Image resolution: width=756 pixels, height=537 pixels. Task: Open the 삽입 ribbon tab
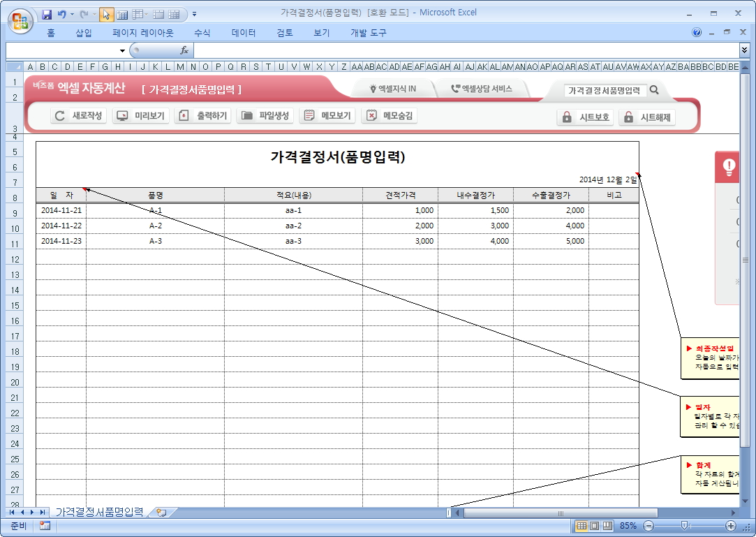(84, 33)
